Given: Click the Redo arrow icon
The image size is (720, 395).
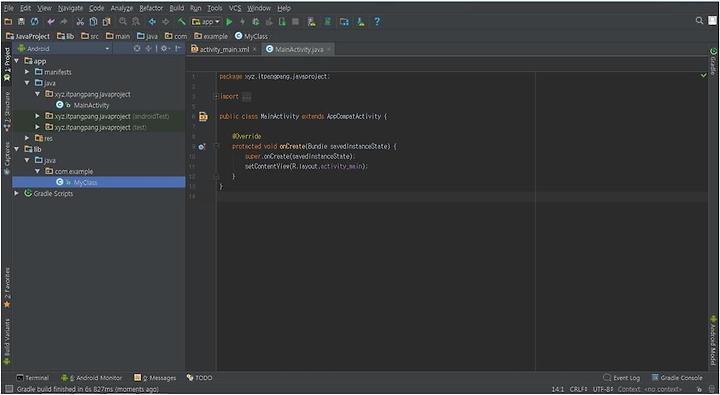Looking at the screenshot, I should coord(64,22).
